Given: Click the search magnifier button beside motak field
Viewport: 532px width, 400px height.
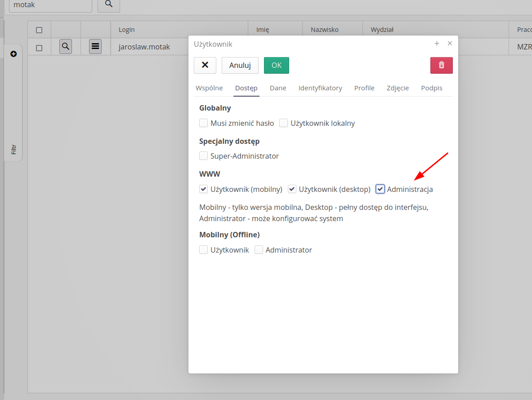Looking at the screenshot, I should [109, 4].
